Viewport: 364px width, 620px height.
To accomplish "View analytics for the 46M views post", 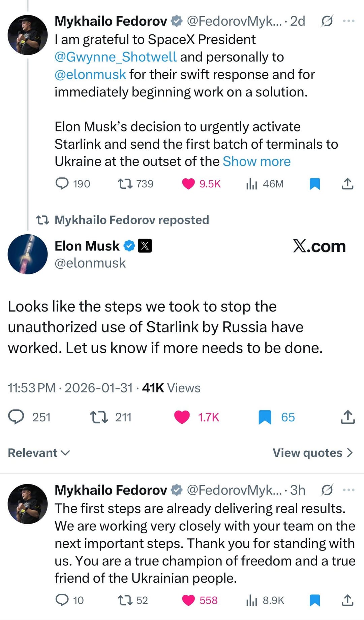I will click(251, 184).
